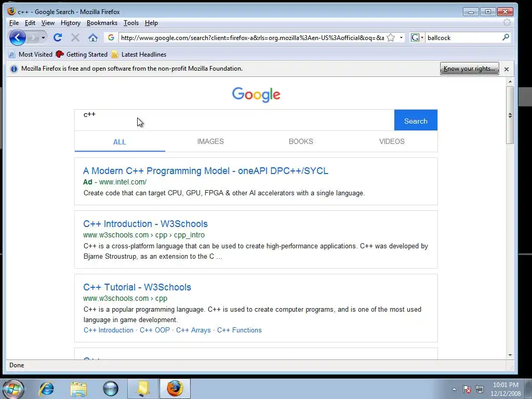Viewport: 532px width, 399px height.
Task: Click the grayed-out stop loading X icon
Action: click(x=75, y=37)
